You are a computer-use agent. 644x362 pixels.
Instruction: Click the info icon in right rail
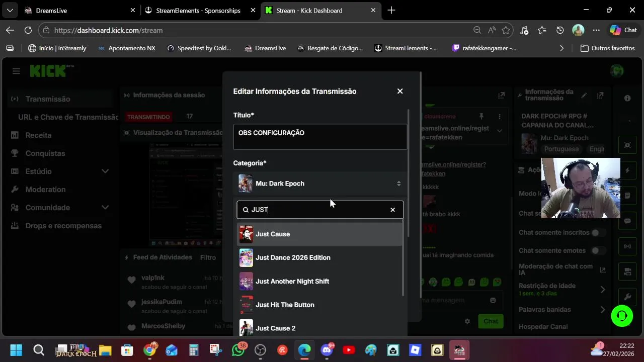coord(627,99)
